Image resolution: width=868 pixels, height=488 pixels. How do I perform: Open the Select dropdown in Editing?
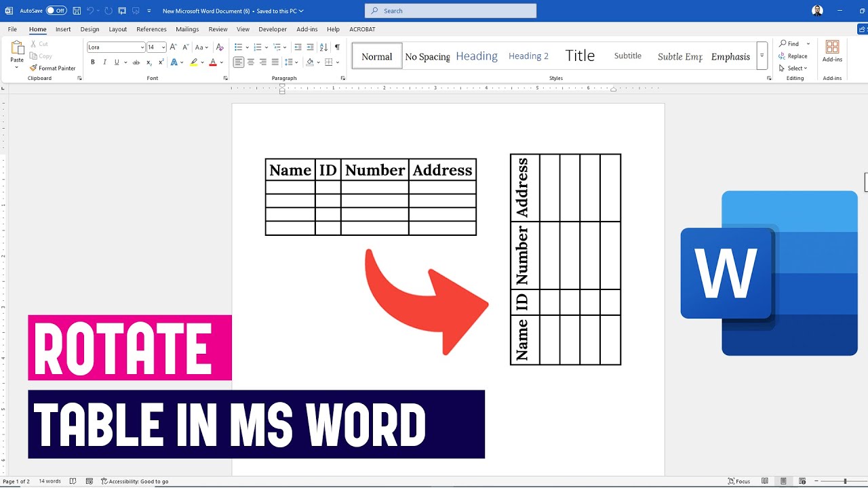(793, 68)
